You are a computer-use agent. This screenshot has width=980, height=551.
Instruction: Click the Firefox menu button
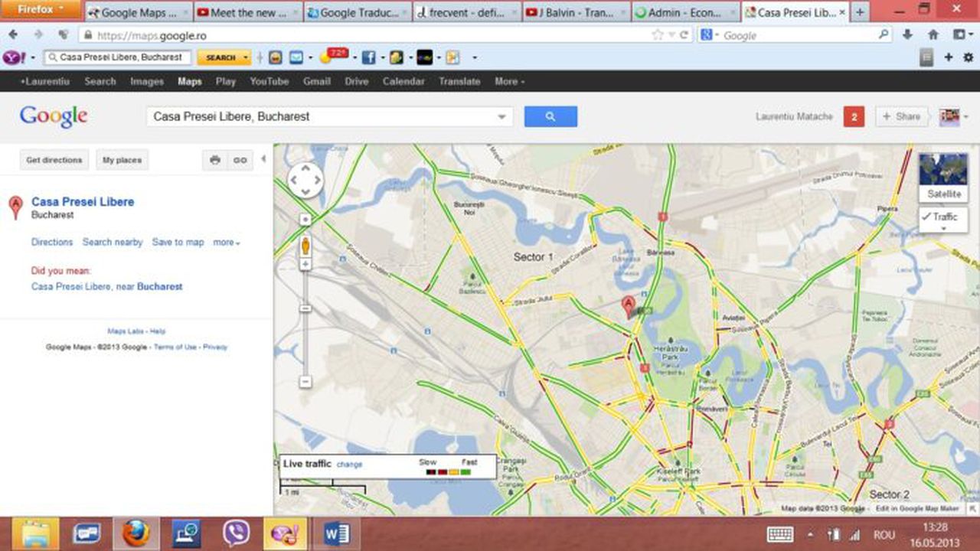[41, 9]
